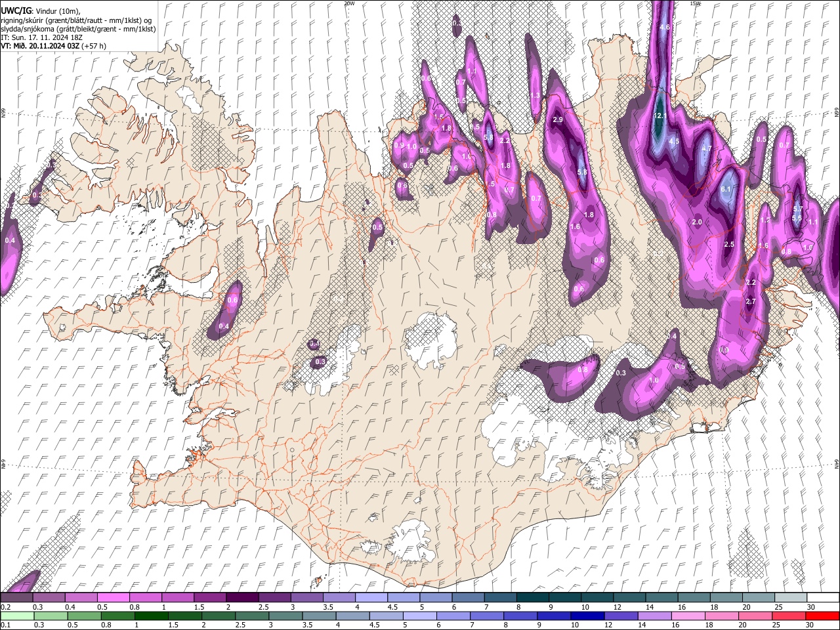Click the 2.5 value on the map
The width and height of the screenshot is (840, 630).
coord(729,244)
